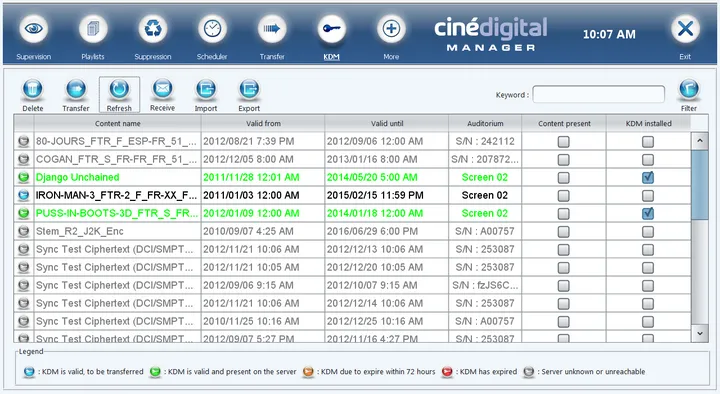Click status icon of Django Unchained row
720x394 pixels.
point(23,177)
